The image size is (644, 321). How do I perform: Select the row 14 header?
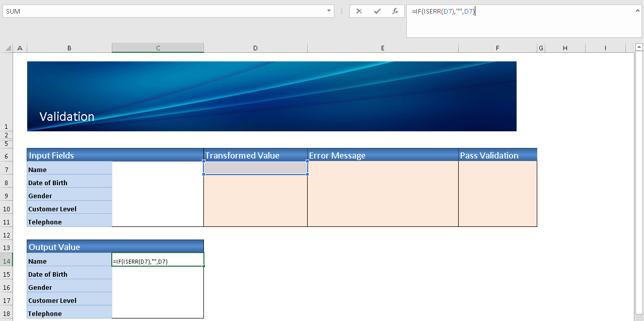(x=7, y=261)
